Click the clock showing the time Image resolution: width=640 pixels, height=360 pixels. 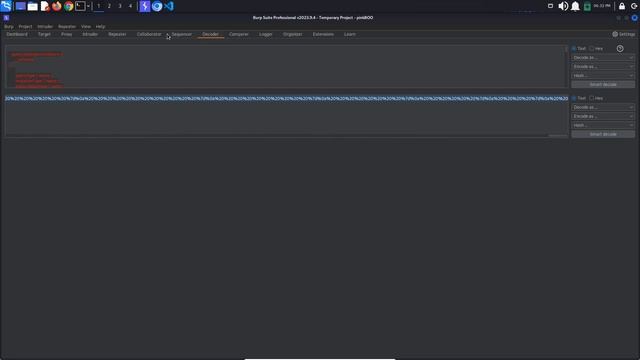[x=602, y=6]
